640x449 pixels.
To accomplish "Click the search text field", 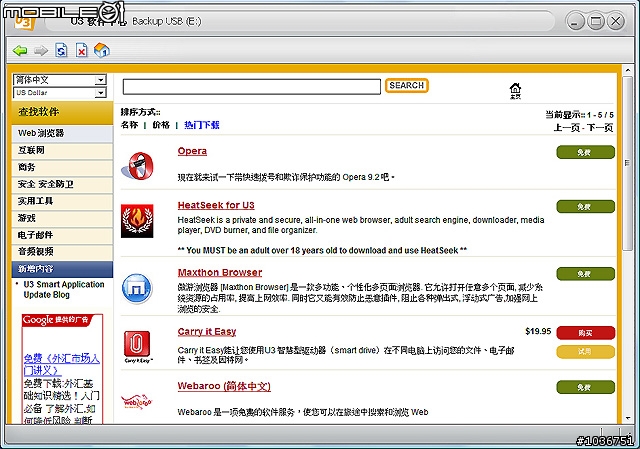I will [x=252, y=87].
